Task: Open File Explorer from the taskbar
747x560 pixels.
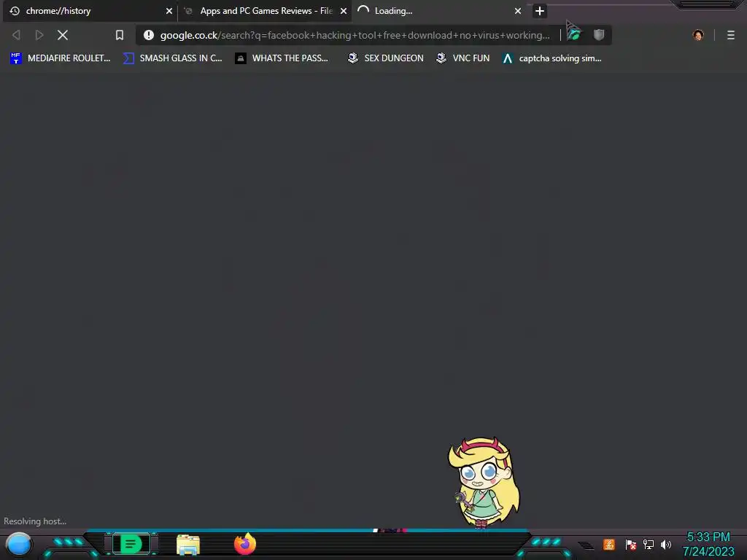Action: point(188,545)
